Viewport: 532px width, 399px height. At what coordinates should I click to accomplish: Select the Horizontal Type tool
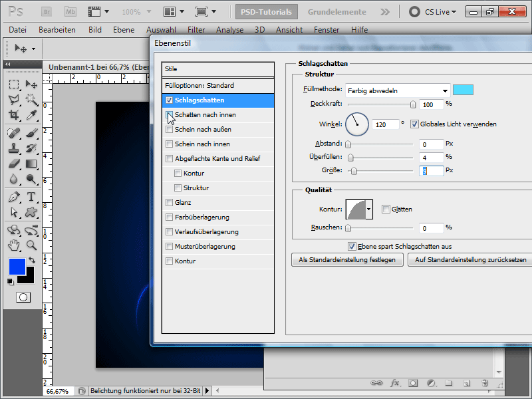point(31,197)
